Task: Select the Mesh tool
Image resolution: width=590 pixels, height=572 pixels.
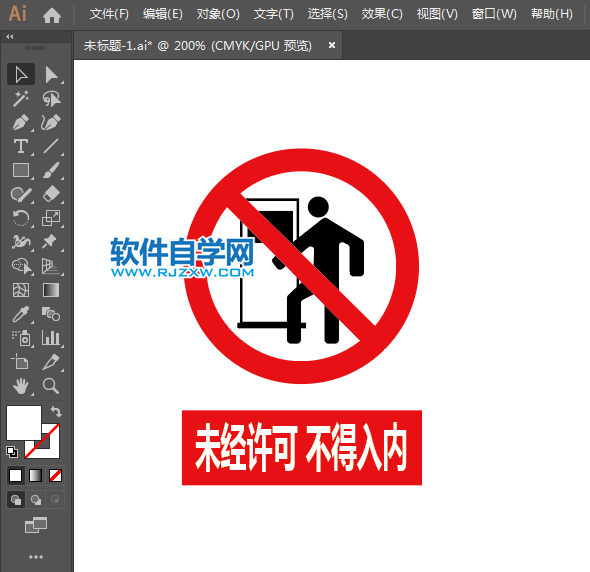Action: pos(21,290)
